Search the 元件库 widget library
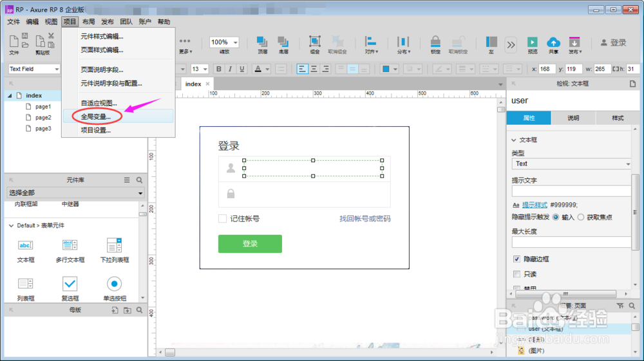The image size is (644, 361). pyautogui.click(x=139, y=180)
